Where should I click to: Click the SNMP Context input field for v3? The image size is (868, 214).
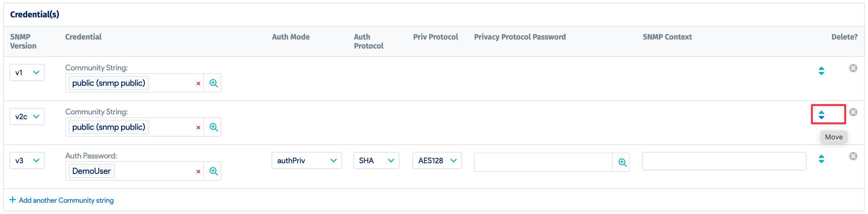724,161
